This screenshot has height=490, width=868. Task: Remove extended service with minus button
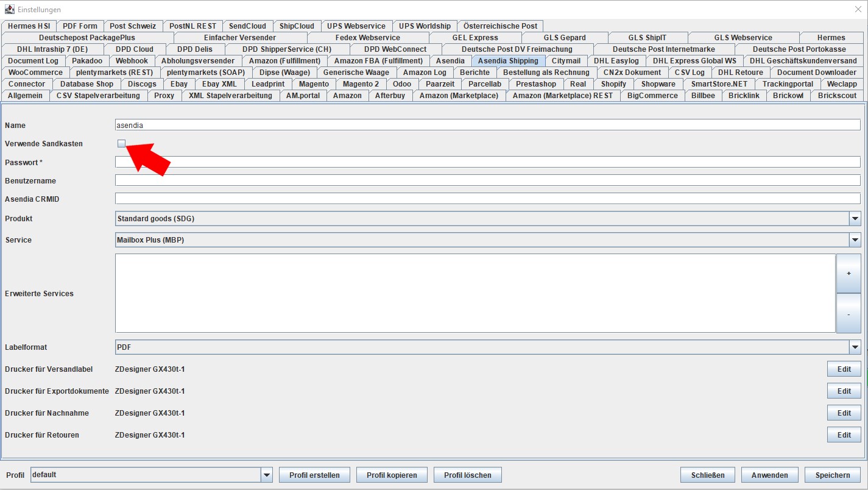tap(849, 313)
